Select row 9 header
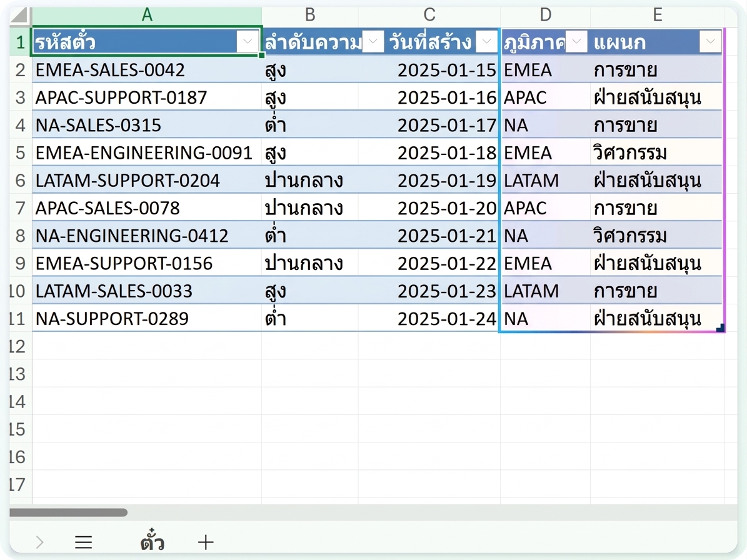 pyautogui.click(x=20, y=263)
